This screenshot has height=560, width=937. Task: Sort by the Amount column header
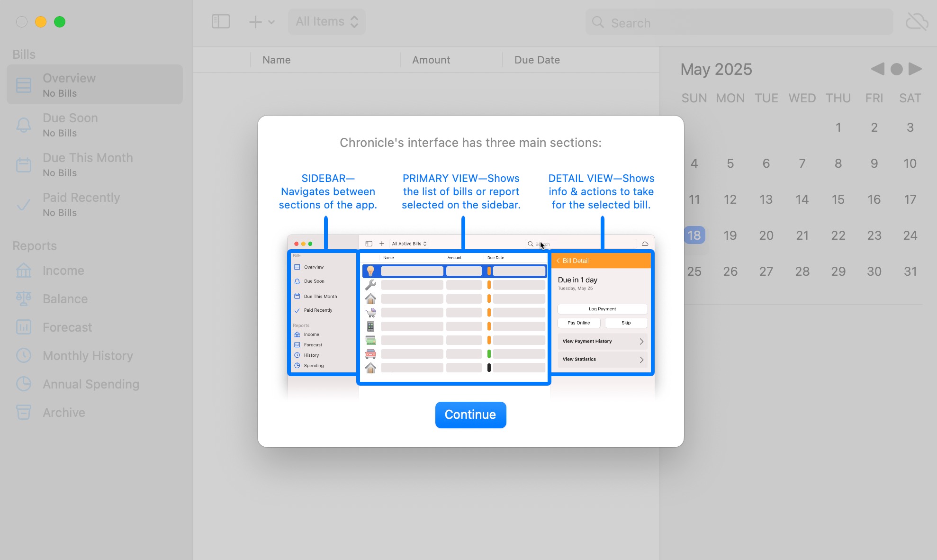click(x=451, y=60)
